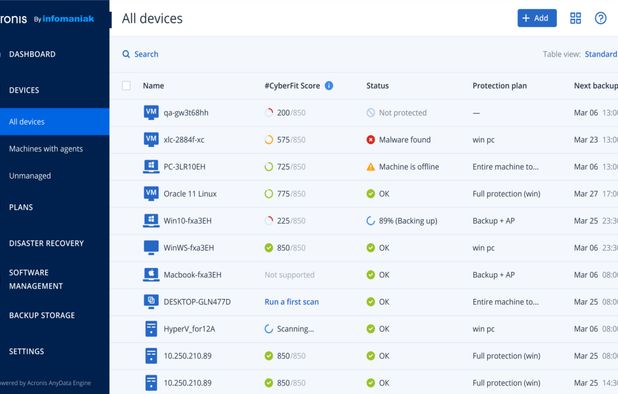618x394 pixels.
Task: Click green check icon for WinWS-fxa3EH score
Action: 269,247
